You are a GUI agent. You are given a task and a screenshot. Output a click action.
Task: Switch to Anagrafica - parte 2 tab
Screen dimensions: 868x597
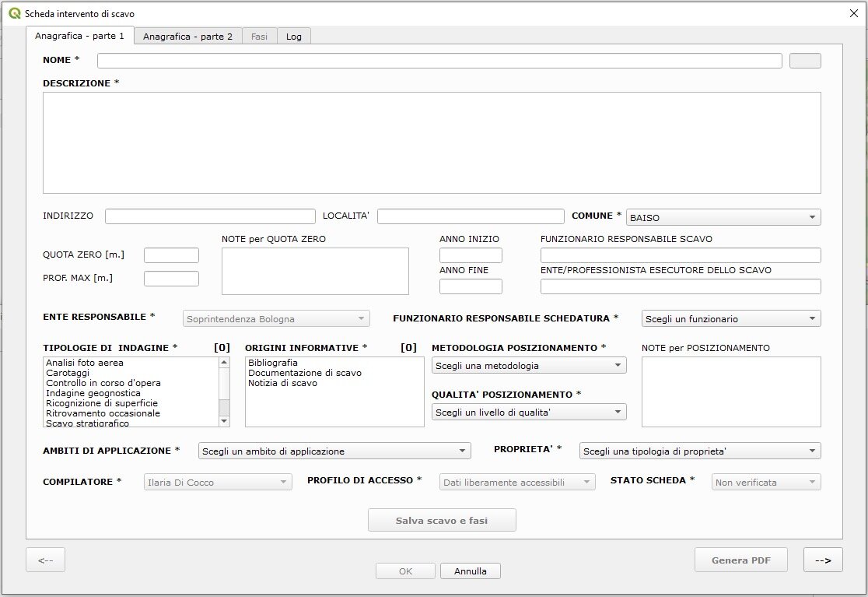pos(187,36)
